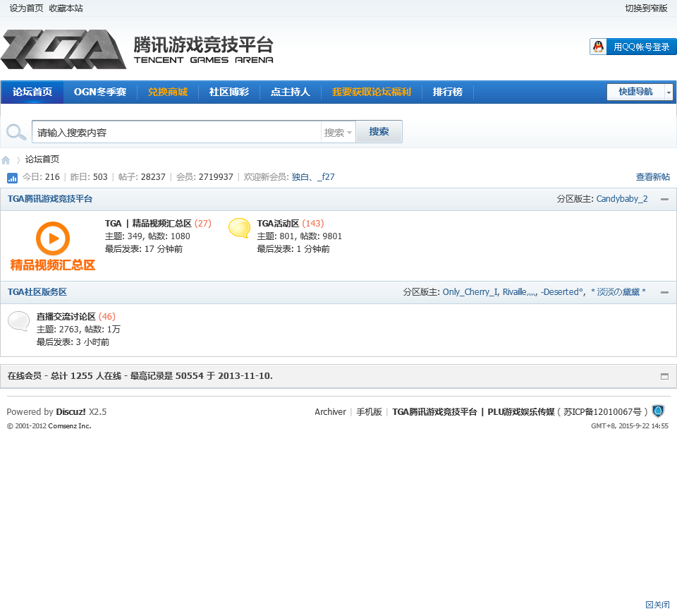677x616 pixels.
Task: Open 手机版 mobile version link
Action: (369, 411)
